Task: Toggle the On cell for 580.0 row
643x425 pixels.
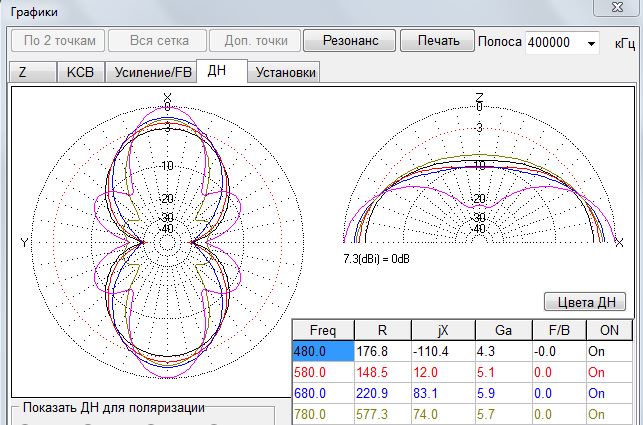Action: (x=609, y=372)
